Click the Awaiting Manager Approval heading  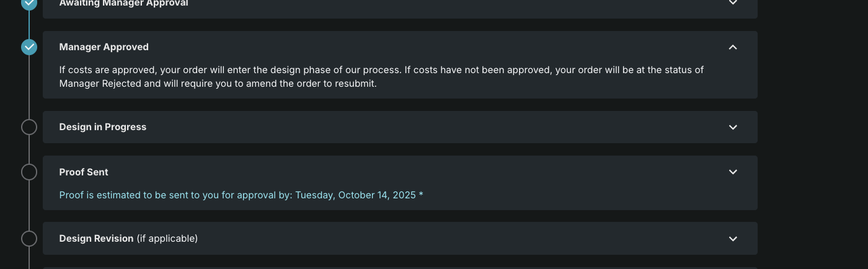tap(123, 3)
